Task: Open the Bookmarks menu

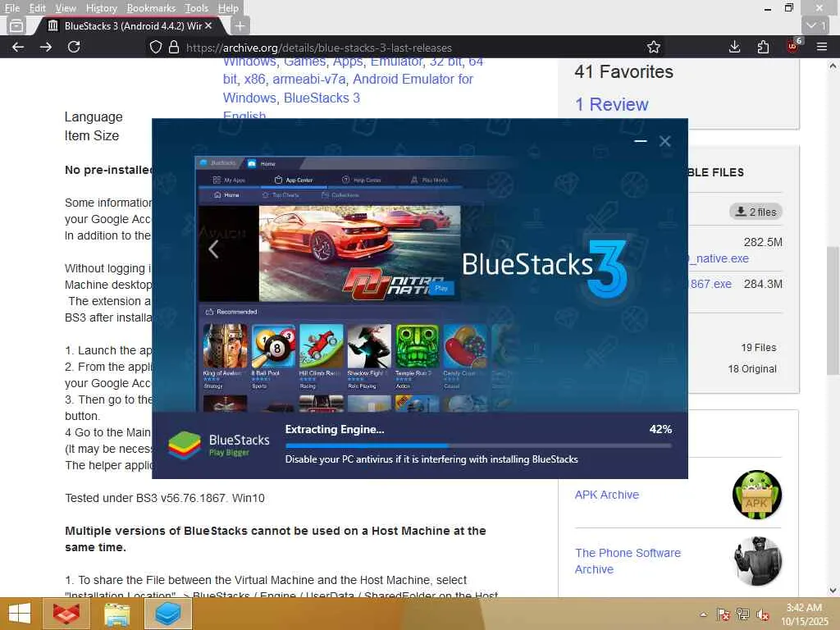Action: point(151,8)
